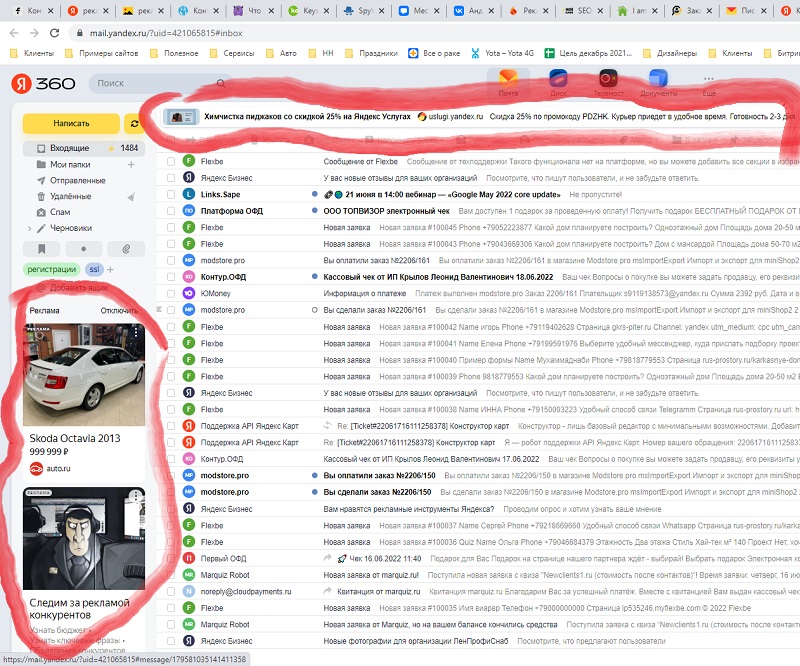Screen dimensions: 800x666
Task: Go back using the browser back arrow
Action: click(x=14, y=33)
